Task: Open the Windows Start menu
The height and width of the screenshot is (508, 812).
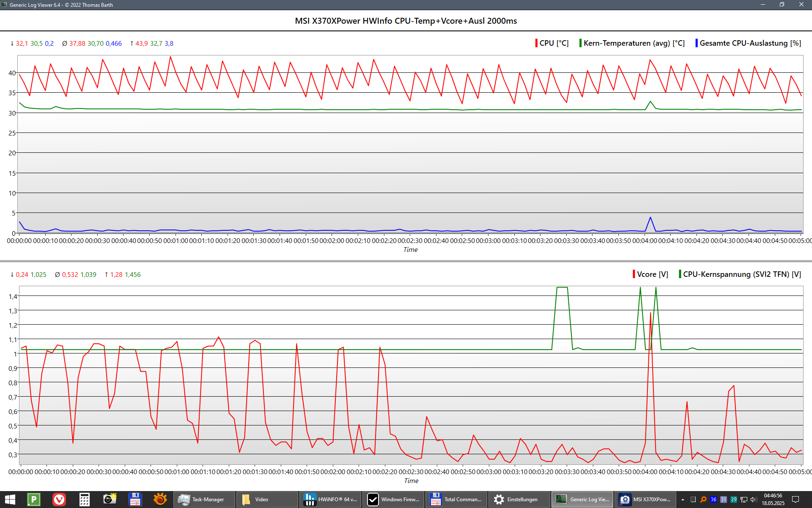Action: pos(10,500)
